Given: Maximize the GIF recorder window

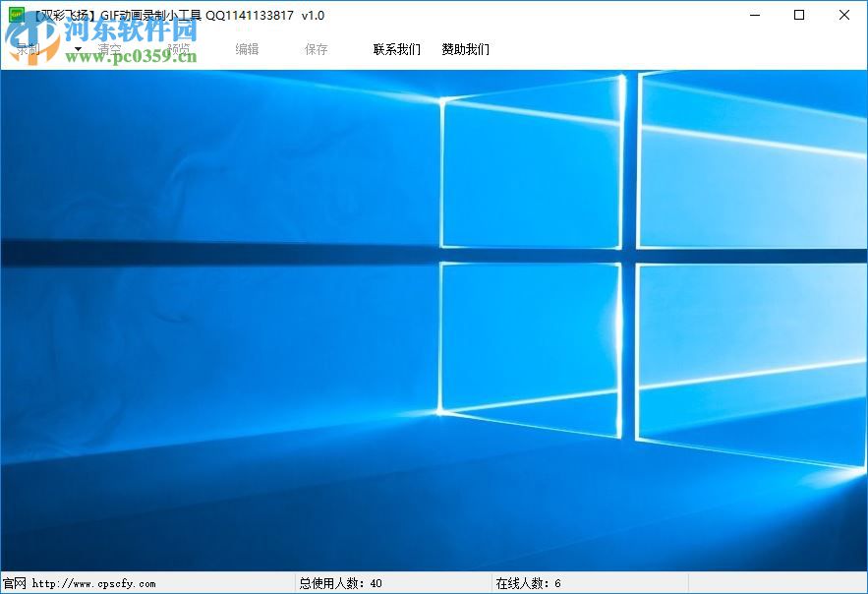Looking at the screenshot, I should pos(799,15).
